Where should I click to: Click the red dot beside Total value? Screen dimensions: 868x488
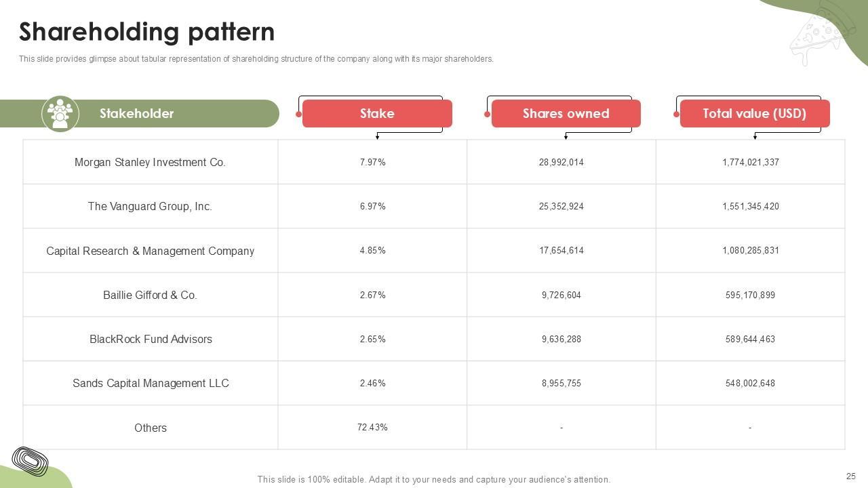tap(676, 114)
